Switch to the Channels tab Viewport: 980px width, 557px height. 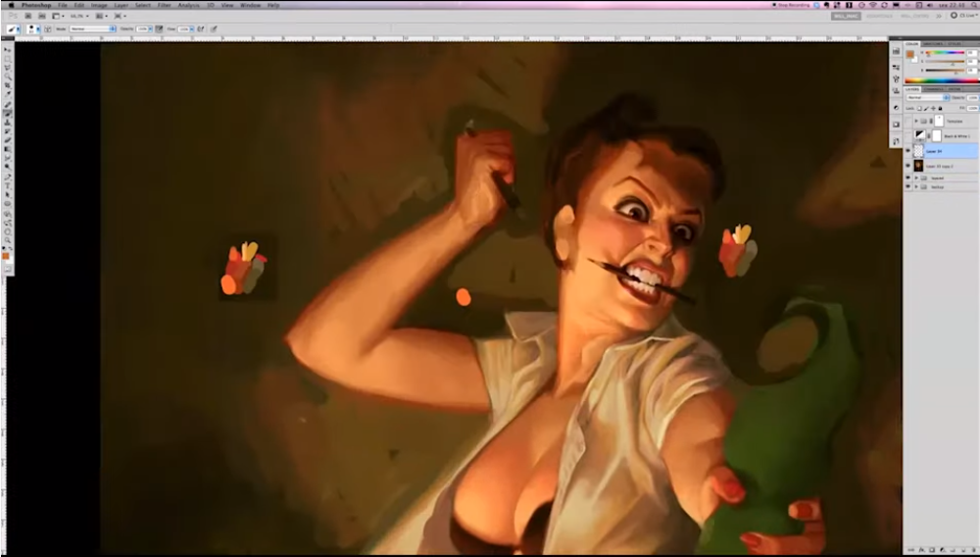[x=935, y=89]
